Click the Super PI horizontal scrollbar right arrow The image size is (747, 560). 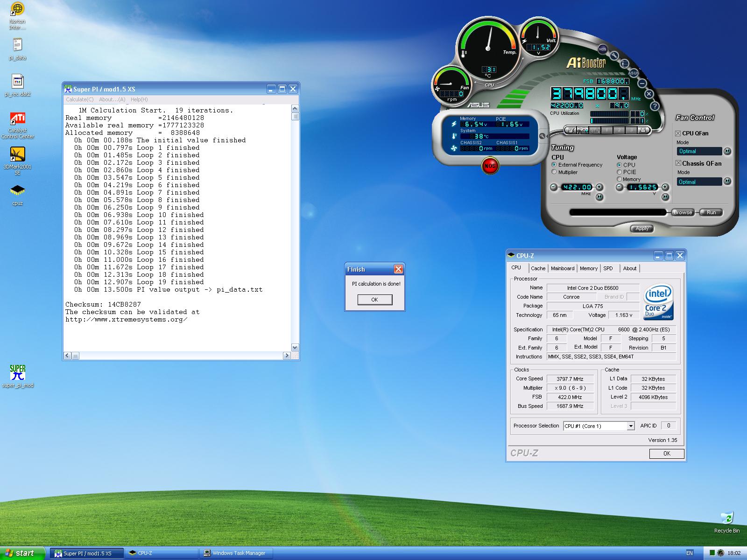[x=287, y=356]
